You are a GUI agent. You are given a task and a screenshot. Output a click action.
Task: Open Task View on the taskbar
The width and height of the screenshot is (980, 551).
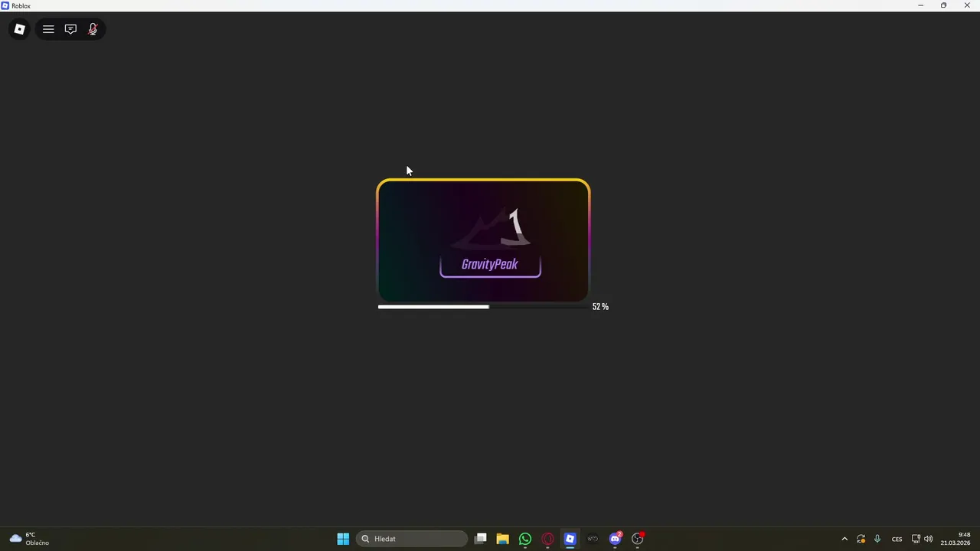480,539
